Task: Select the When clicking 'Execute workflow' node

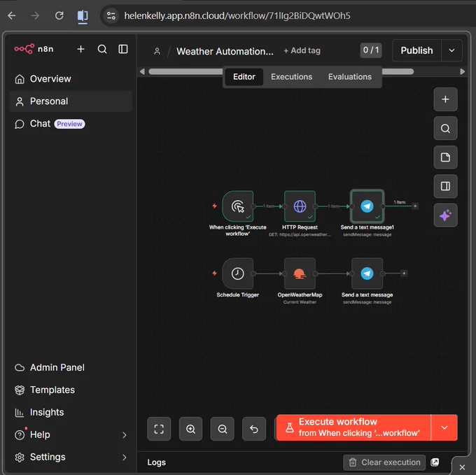Action: click(x=238, y=206)
